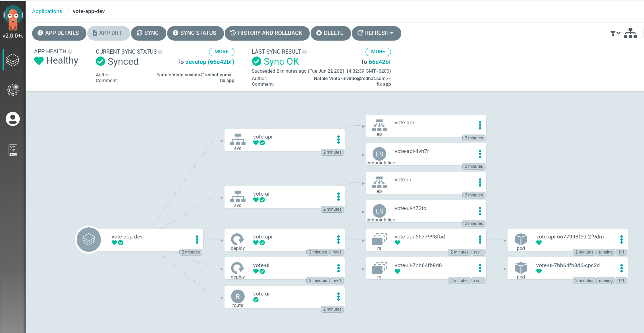Open the HISTORY AND ROLLBACK panel
The height and width of the screenshot is (333, 644).
[267, 33]
